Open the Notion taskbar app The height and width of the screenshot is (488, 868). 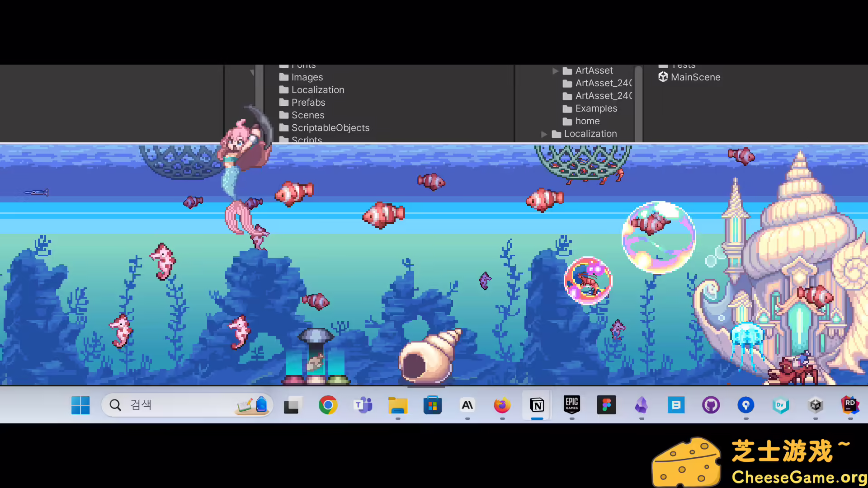pos(537,405)
